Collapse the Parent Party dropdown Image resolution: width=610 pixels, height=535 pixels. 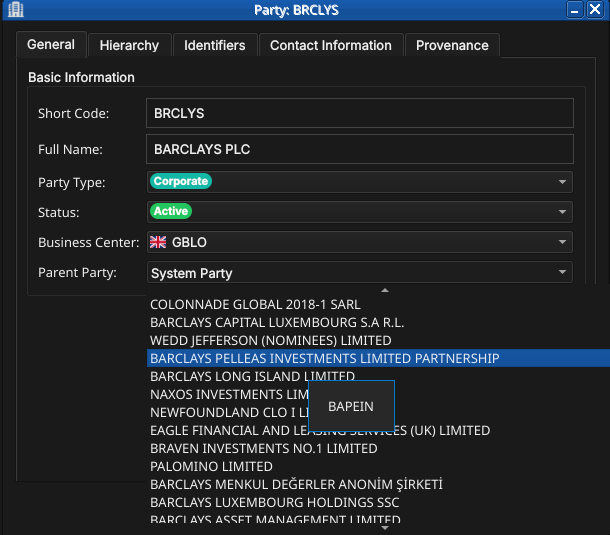[359, 272]
